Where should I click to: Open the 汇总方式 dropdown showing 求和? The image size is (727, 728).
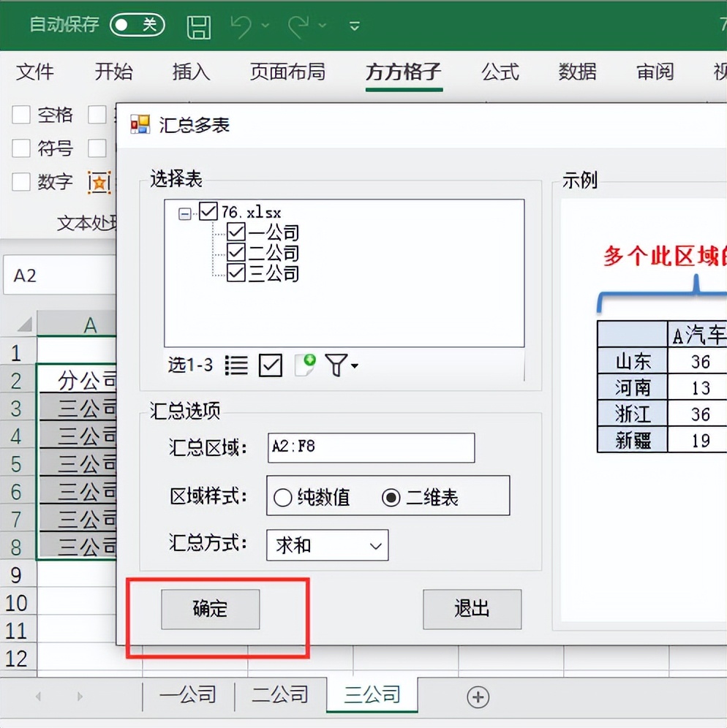(377, 545)
